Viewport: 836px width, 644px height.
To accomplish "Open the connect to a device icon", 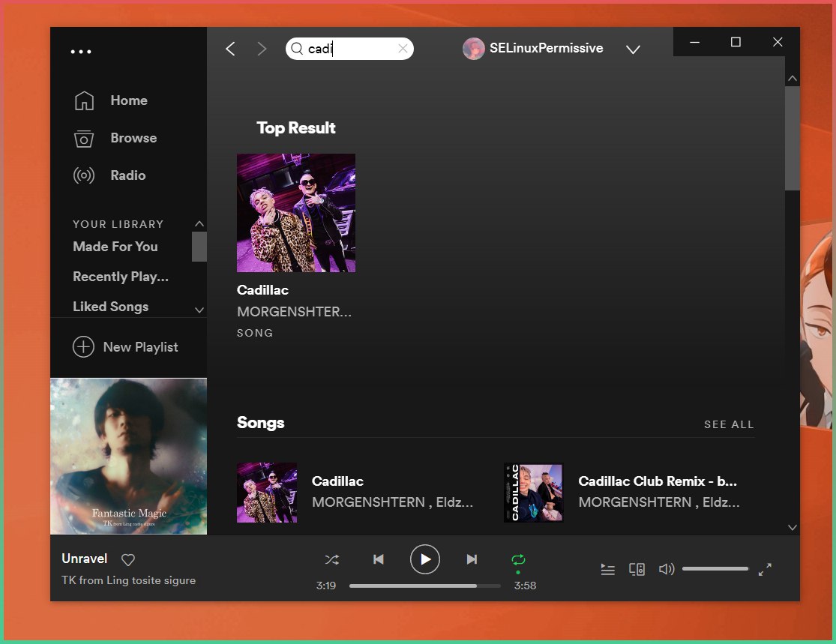I will [x=637, y=569].
